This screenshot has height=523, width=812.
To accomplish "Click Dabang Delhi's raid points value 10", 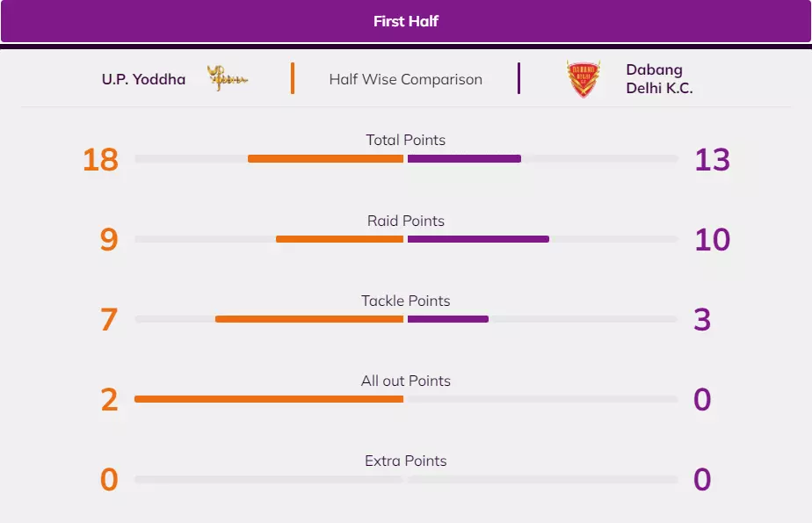I will click(712, 240).
